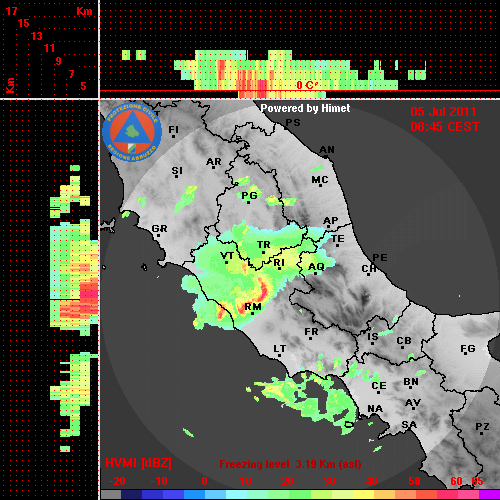Click the GR city label
This screenshot has height=500, width=500.
point(159,229)
